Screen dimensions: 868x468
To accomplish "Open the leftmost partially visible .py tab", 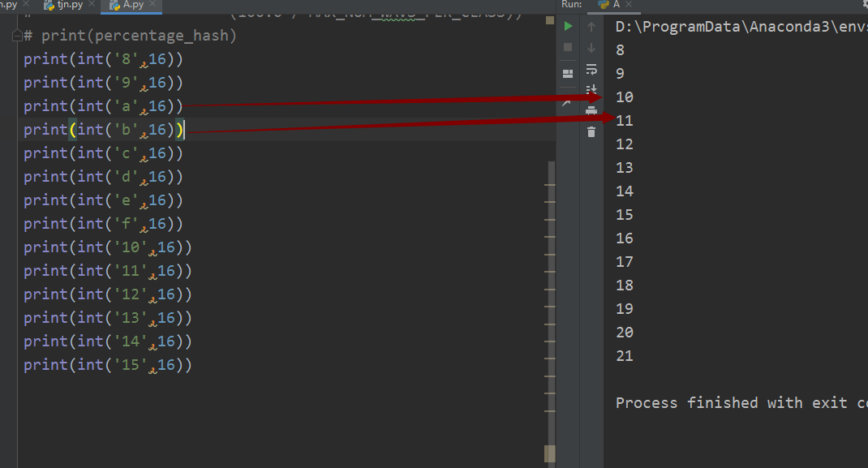I will coord(8,6).
